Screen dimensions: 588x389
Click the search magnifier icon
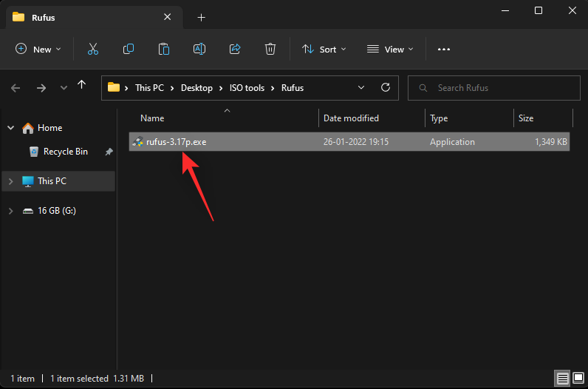[x=423, y=88]
